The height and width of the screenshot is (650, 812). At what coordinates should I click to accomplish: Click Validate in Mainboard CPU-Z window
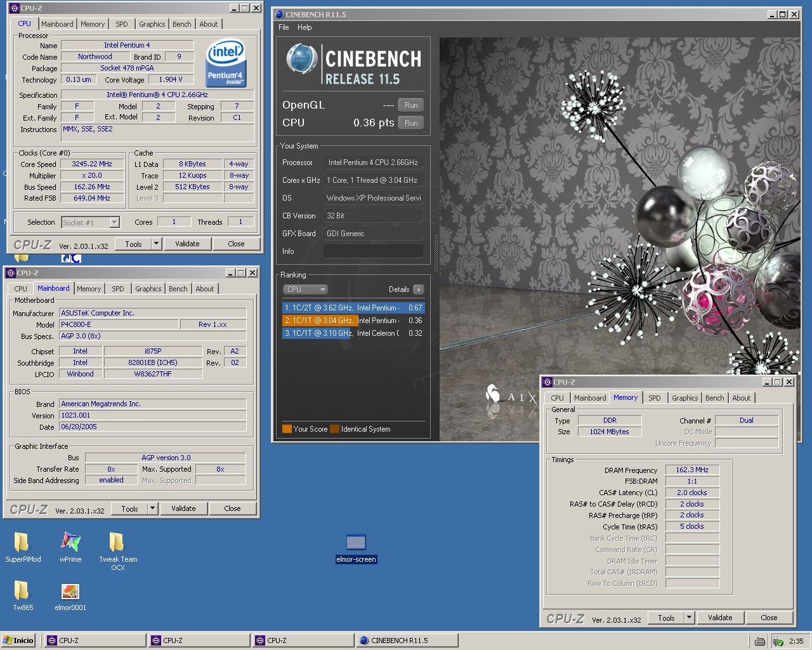tap(183, 508)
